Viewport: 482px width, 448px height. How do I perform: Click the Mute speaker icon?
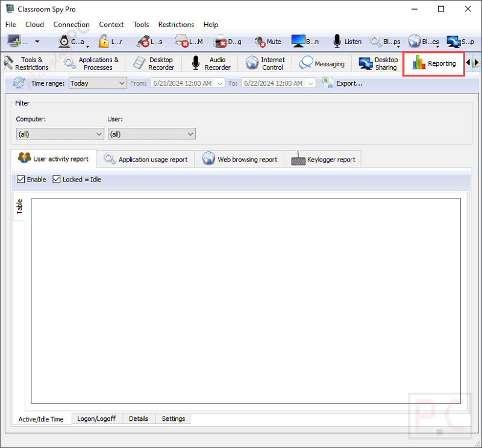[260, 42]
